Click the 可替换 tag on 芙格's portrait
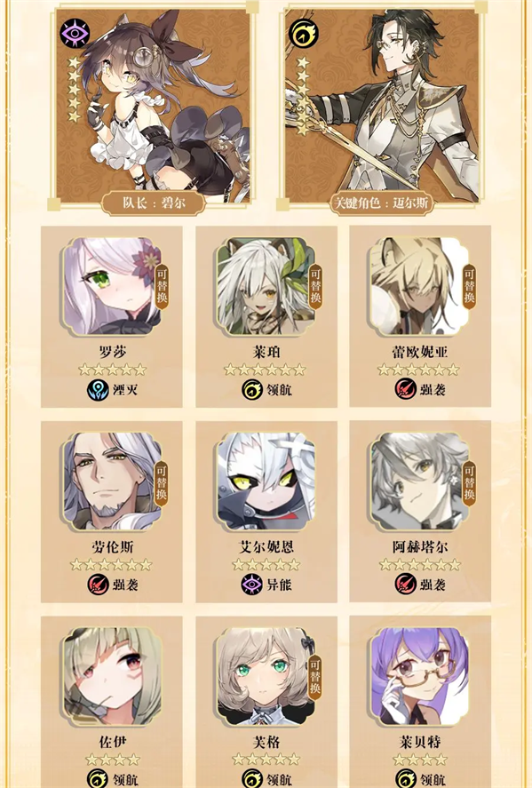 click(315, 676)
